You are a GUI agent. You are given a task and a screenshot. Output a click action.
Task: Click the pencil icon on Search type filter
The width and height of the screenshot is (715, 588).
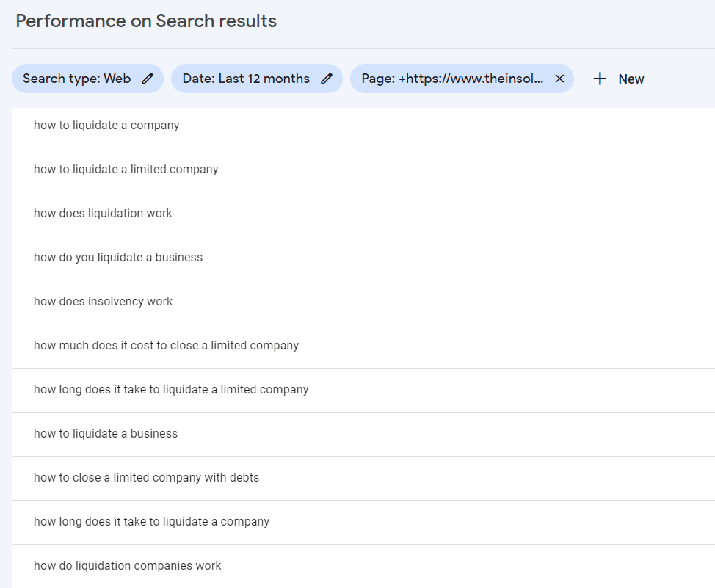(148, 79)
